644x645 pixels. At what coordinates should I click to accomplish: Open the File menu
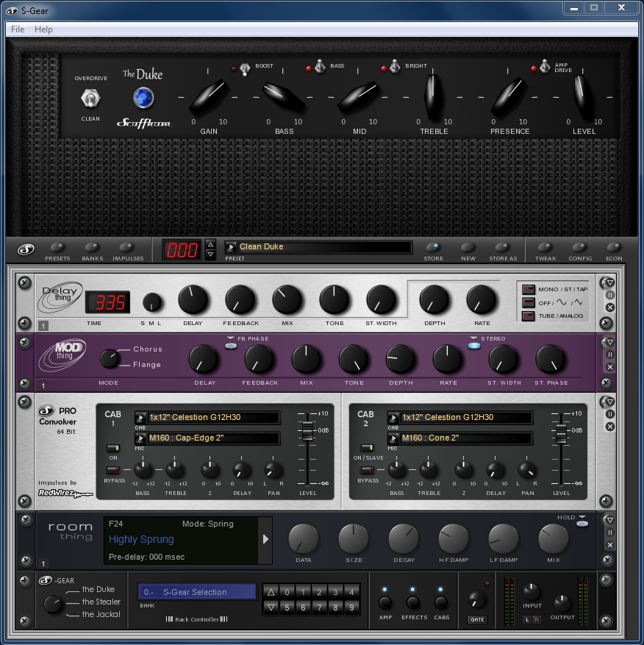coord(18,29)
